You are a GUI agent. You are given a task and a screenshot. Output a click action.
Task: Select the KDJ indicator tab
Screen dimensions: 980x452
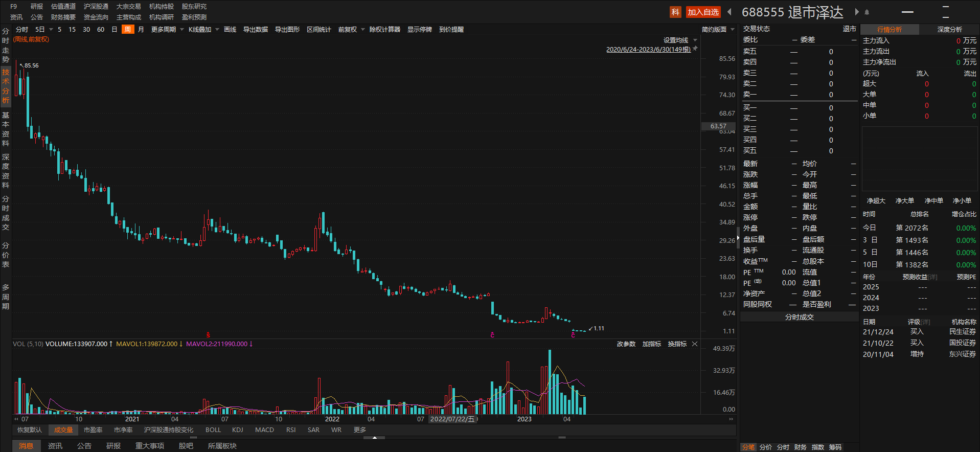238,430
